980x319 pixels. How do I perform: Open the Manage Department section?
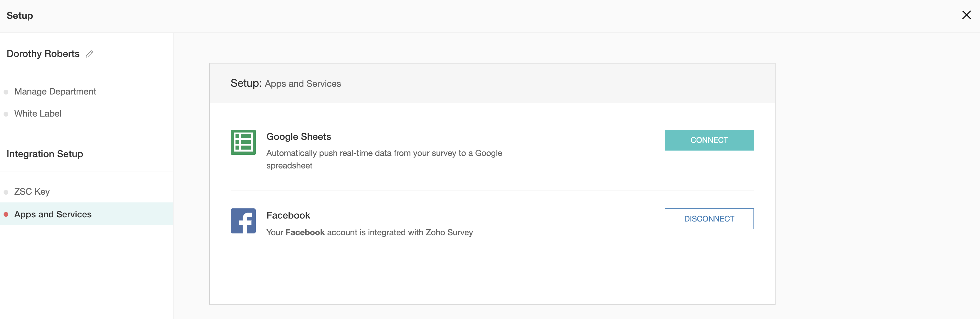pyautogui.click(x=55, y=91)
